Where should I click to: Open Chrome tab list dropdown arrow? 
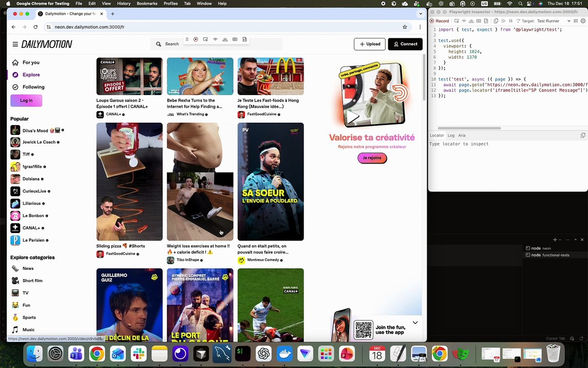(421, 13)
